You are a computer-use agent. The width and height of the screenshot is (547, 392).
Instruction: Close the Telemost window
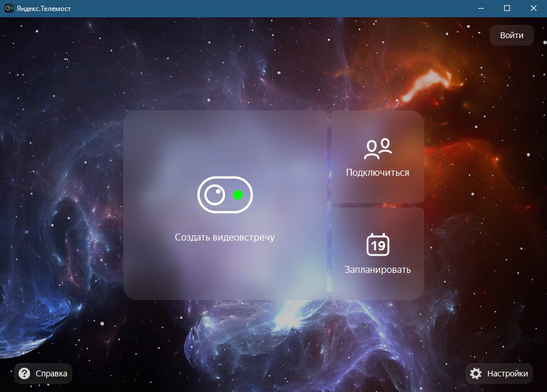pos(534,8)
